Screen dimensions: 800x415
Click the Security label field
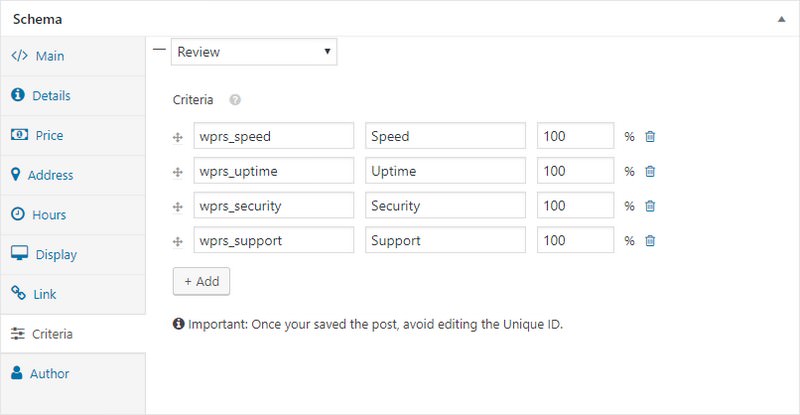pyautogui.click(x=445, y=205)
